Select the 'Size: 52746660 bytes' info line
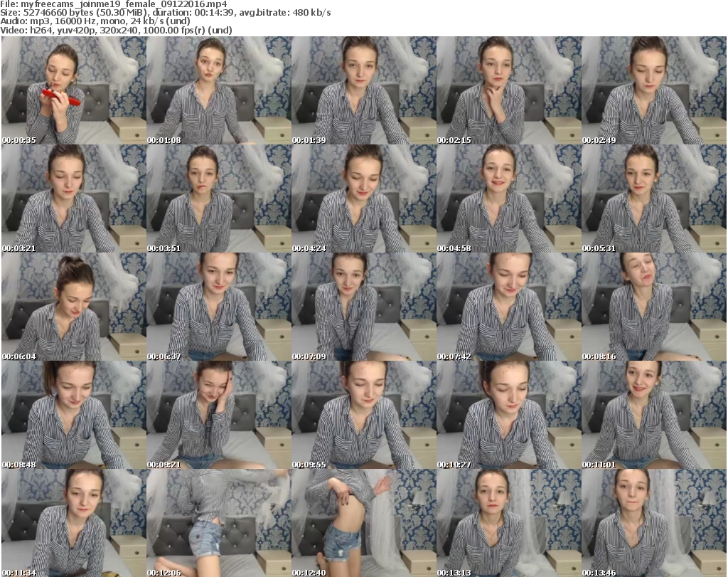Screen dimensions: 728x577 (x=165, y=13)
